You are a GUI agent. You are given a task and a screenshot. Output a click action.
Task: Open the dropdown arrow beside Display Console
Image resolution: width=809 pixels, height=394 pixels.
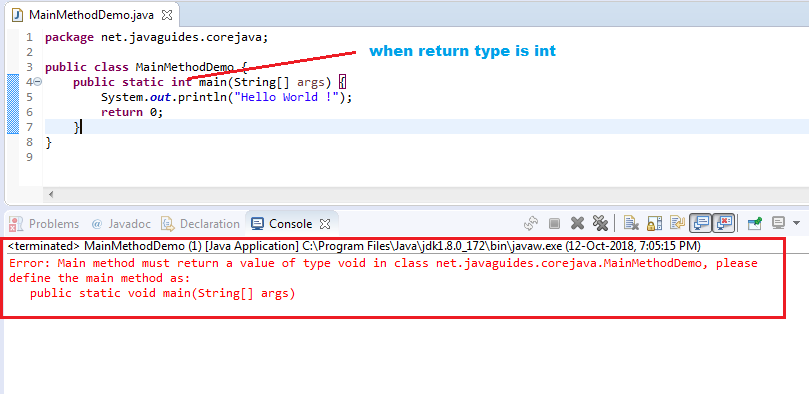[x=796, y=223]
